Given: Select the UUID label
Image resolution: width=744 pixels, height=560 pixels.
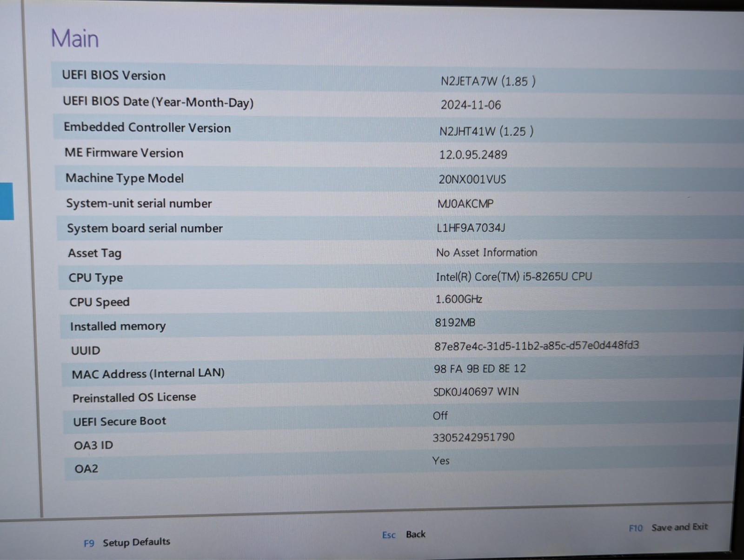Looking at the screenshot, I should (86, 351).
